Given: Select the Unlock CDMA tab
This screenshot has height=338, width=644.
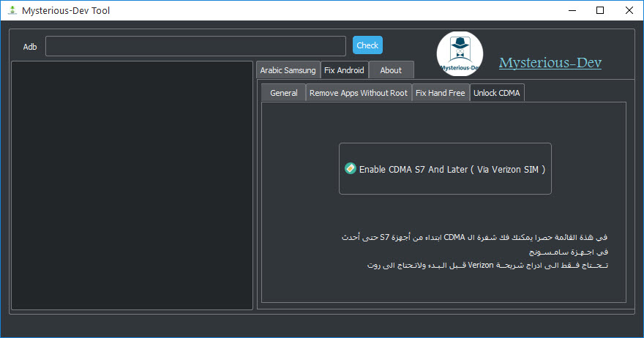Looking at the screenshot, I should (x=497, y=93).
